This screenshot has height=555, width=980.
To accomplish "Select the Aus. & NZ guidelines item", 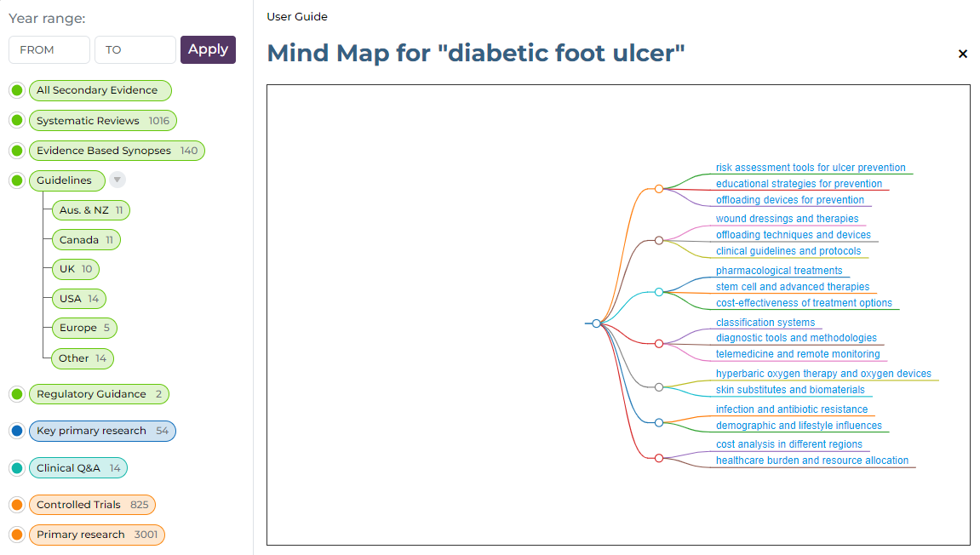I will (91, 210).
